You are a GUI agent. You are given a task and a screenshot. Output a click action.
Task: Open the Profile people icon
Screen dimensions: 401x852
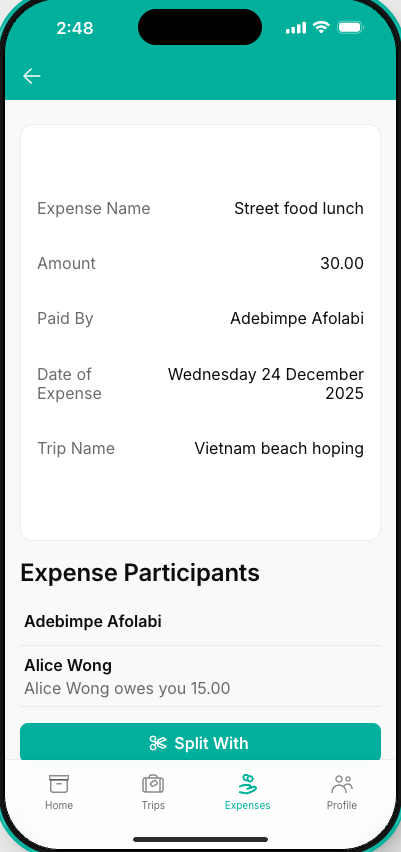point(342,784)
